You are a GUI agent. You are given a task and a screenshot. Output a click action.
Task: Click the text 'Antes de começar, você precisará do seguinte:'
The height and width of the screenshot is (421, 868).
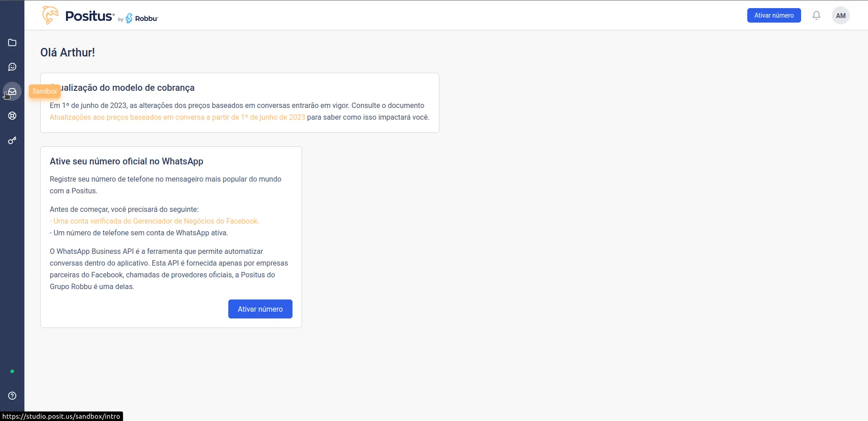[124, 209]
